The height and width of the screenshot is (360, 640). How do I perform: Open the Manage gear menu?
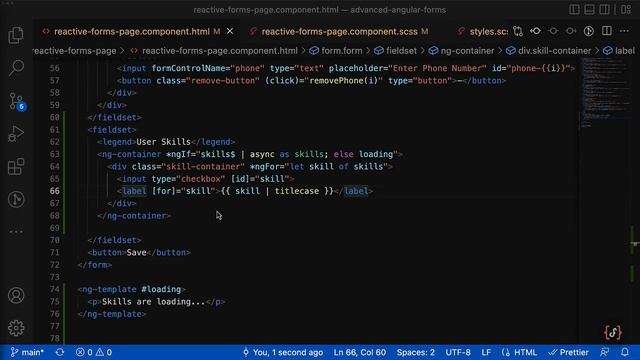pyautogui.click(x=16, y=328)
